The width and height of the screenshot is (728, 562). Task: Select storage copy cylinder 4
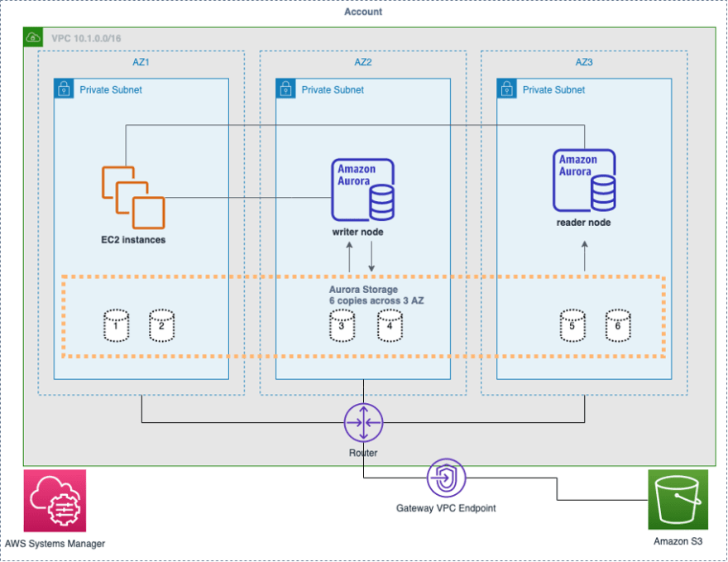tap(390, 325)
